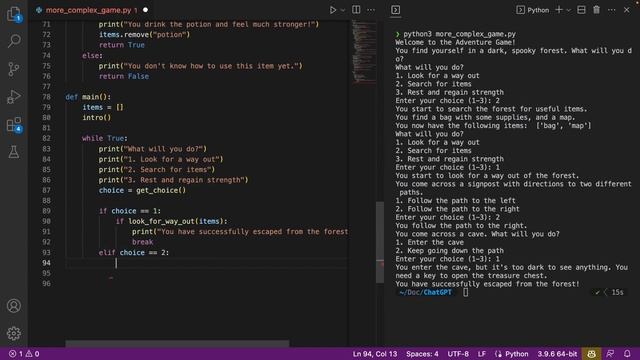
Task: Open the Run and Debug view
Action: pos(14,97)
